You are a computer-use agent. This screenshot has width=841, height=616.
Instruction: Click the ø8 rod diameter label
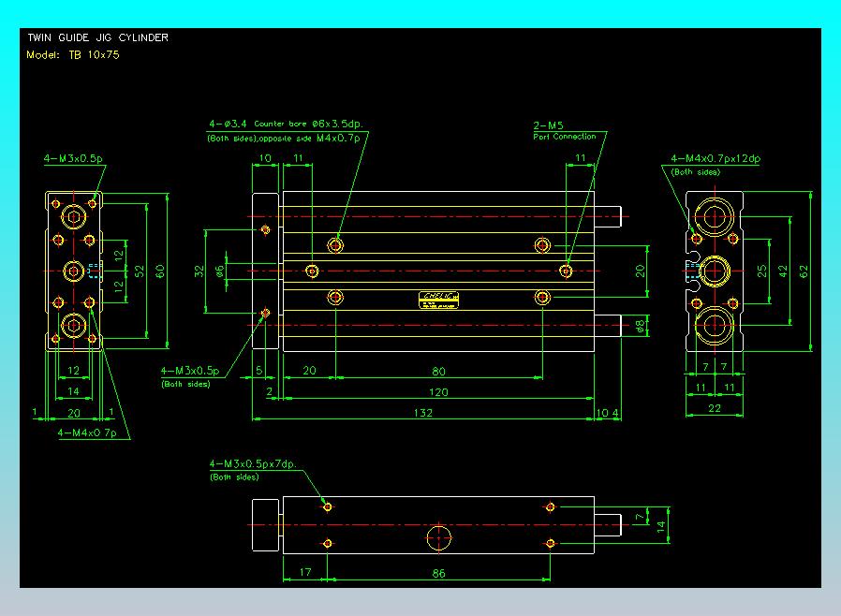[x=641, y=325]
